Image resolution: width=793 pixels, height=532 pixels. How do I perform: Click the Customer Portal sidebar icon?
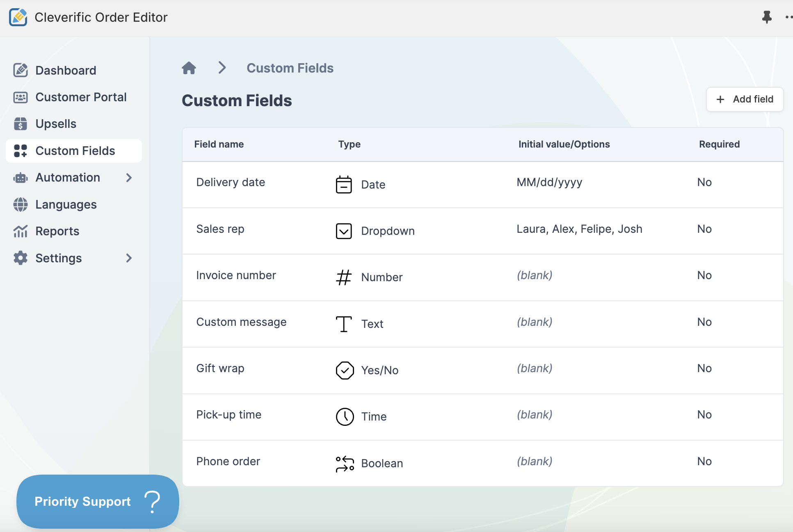click(x=21, y=97)
